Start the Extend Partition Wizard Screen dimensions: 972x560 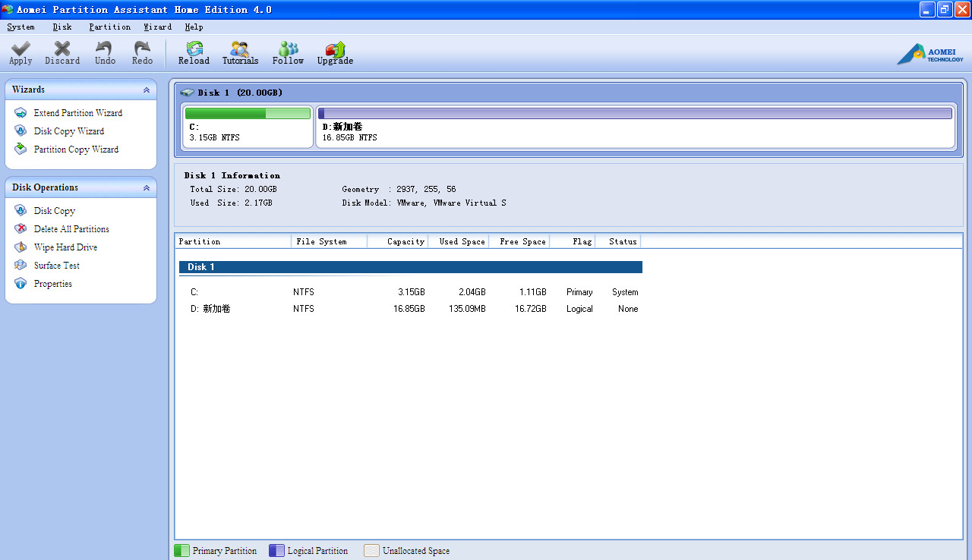[78, 112]
